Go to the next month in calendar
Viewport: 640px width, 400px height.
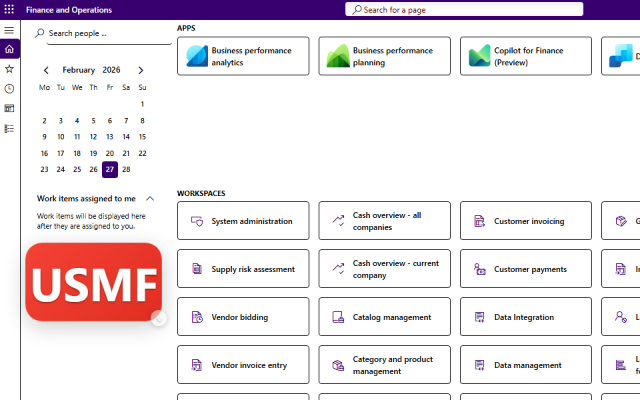tap(141, 70)
